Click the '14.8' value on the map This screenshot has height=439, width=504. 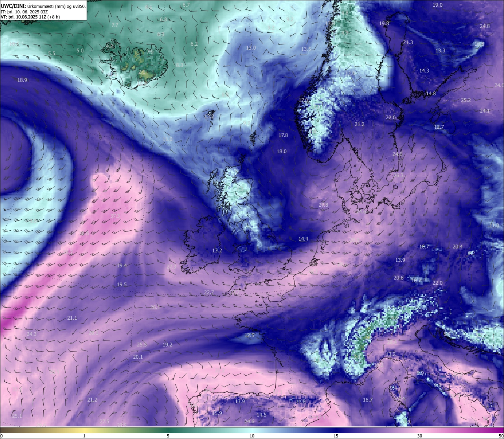(431, 93)
